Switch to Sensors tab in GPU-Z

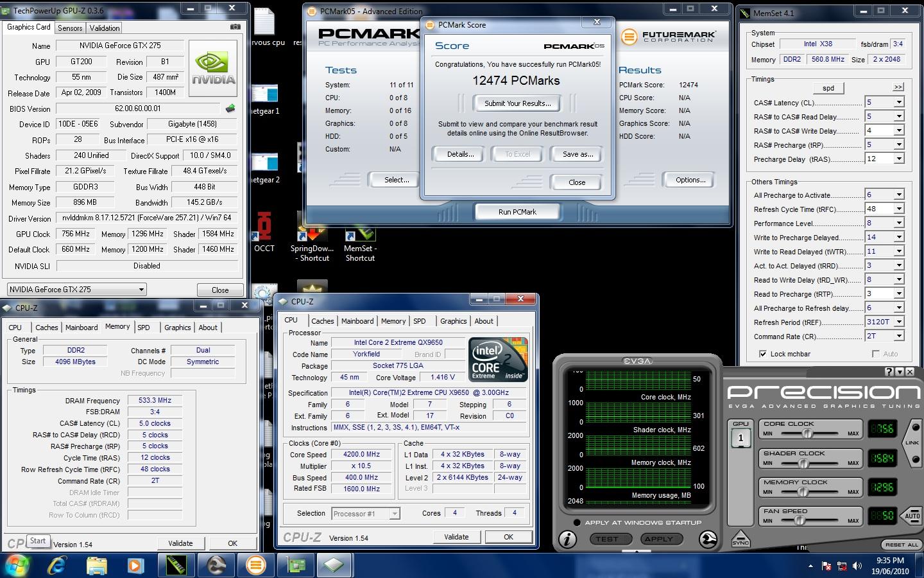(x=70, y=28)
